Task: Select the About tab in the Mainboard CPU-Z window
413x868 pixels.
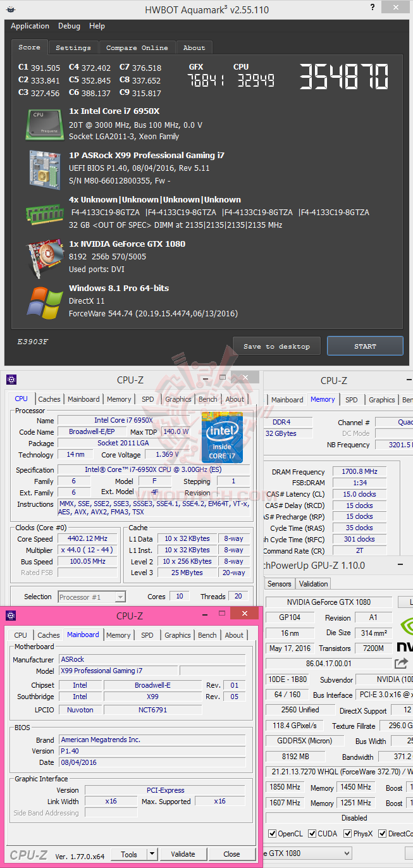Action: click(234, 635)
